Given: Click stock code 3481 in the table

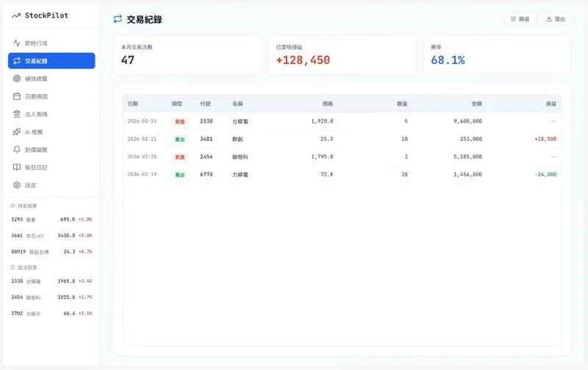Looking at the screenshot, I should pos(207,139).
